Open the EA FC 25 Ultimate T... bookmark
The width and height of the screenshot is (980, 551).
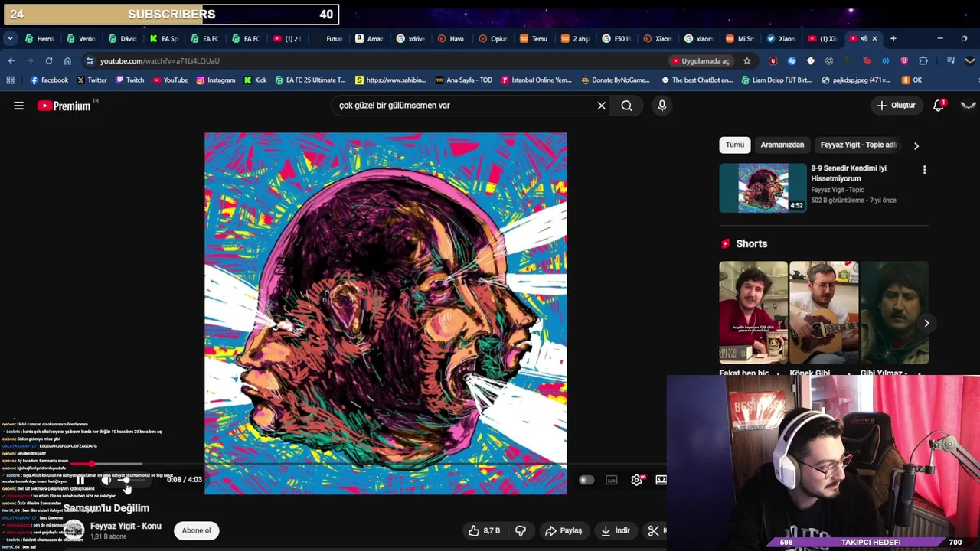tap(310, 80)
